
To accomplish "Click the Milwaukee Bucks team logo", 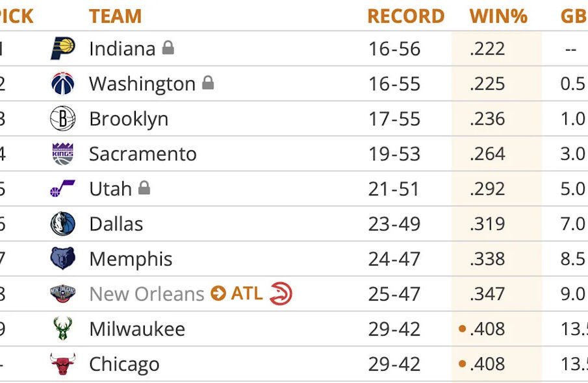I will (63, 328).
